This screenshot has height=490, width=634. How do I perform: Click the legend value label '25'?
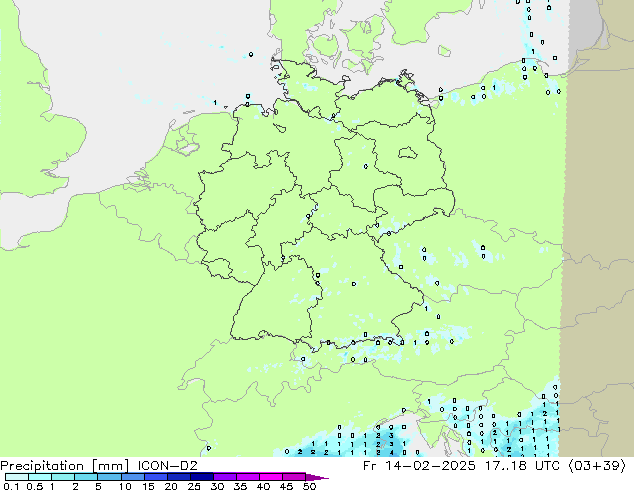point(194,486)
